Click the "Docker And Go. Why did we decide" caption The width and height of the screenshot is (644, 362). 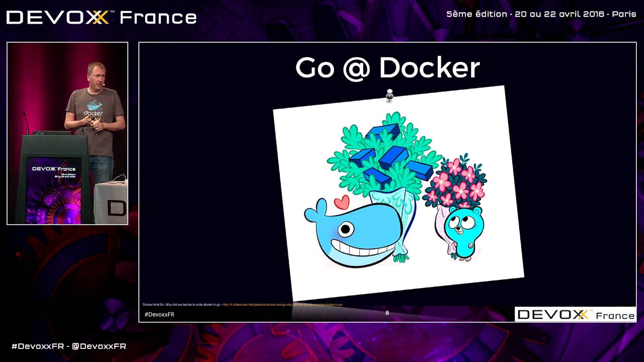tap(182, 305)
